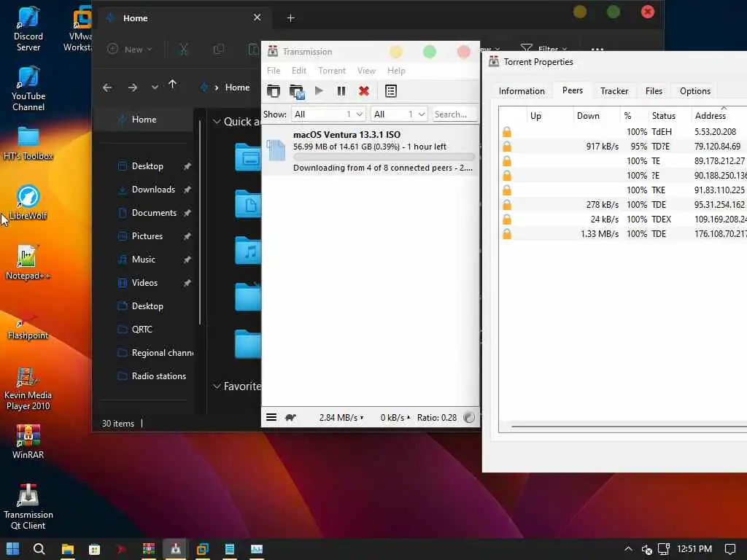Open View menu in Transmission
Viewport: 747px width, 560px height.
[366, 71]
